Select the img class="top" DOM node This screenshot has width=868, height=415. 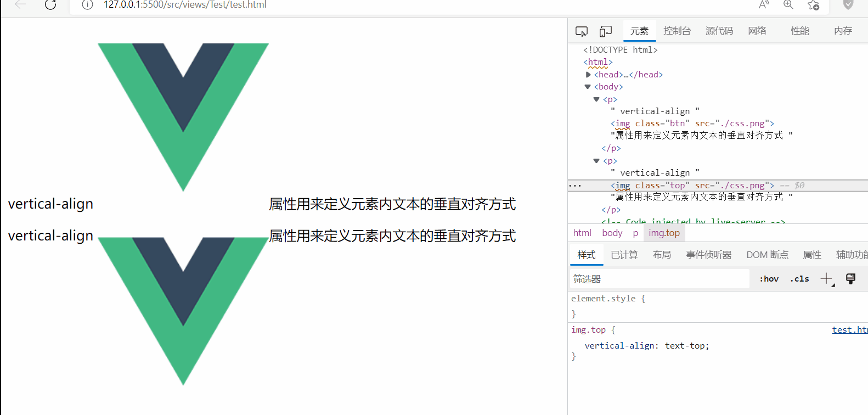click(692, 186)
